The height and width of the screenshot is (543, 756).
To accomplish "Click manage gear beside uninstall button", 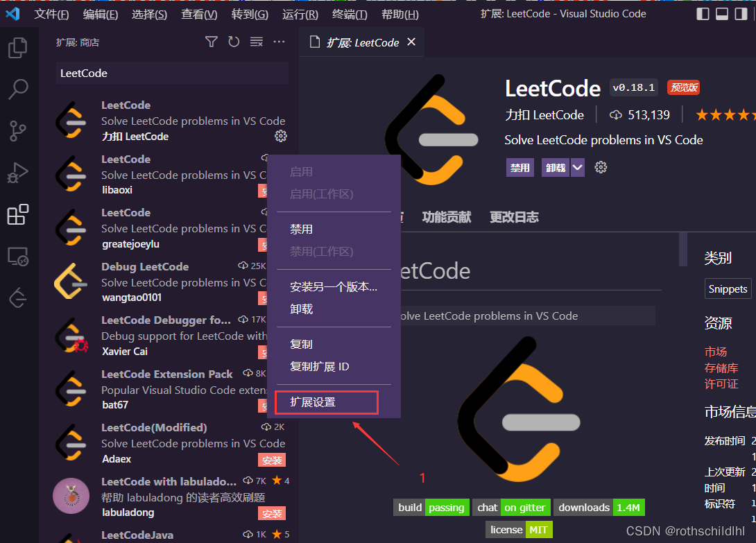I will tap(601, 167).
